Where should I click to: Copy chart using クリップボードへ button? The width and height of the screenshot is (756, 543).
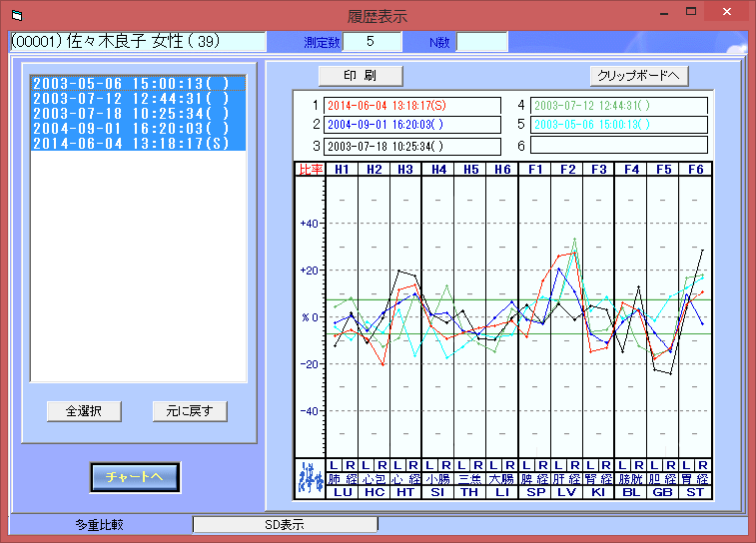point(639,76)
